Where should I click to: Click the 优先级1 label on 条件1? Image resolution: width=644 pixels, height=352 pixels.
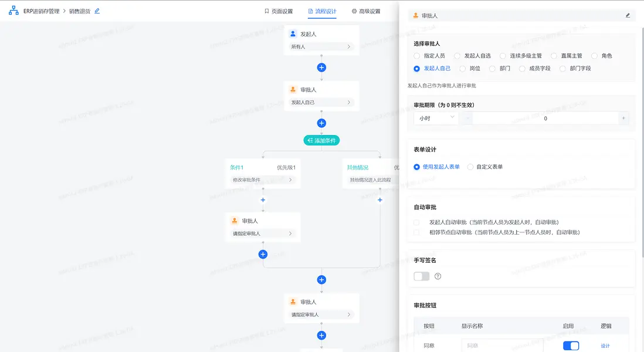pos(286,168)
